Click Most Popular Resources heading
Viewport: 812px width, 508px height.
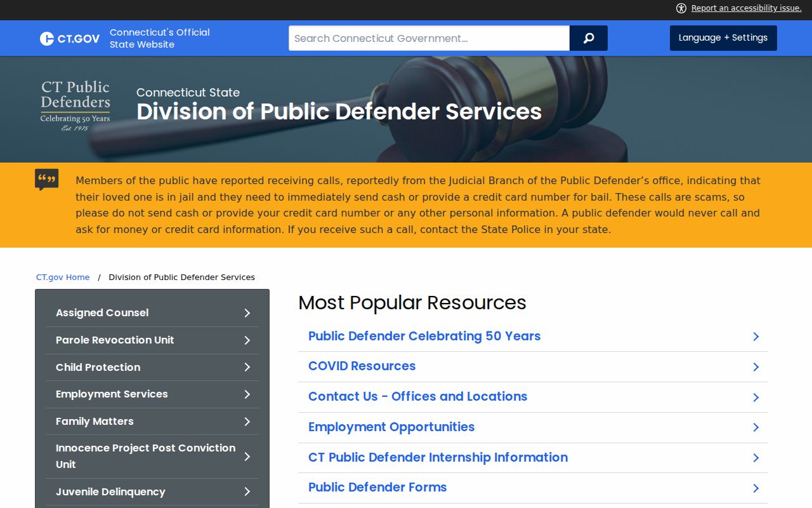click(412, 302)
